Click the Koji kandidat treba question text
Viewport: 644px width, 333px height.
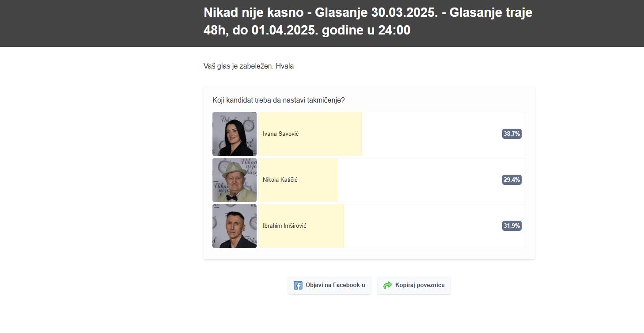[279, 100]
